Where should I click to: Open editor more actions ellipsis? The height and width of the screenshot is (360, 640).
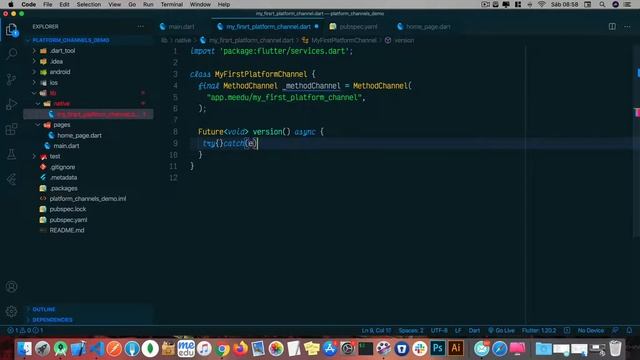[x=627, y=27]
